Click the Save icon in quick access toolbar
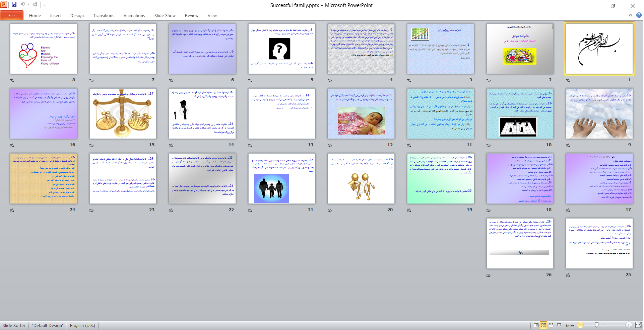 coord(14,5)
